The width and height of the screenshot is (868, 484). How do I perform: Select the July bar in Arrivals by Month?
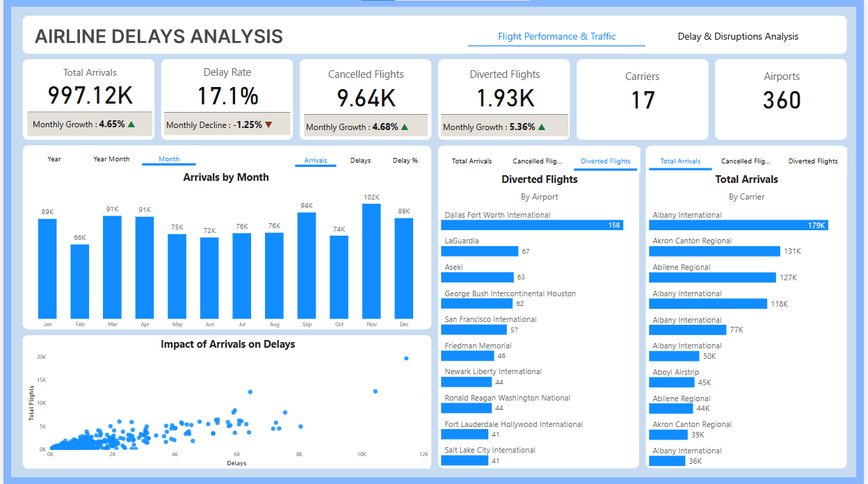241,276
